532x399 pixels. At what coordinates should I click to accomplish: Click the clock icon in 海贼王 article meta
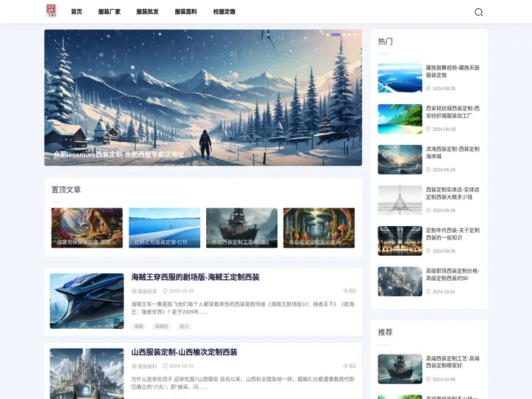tap(166, 291)
